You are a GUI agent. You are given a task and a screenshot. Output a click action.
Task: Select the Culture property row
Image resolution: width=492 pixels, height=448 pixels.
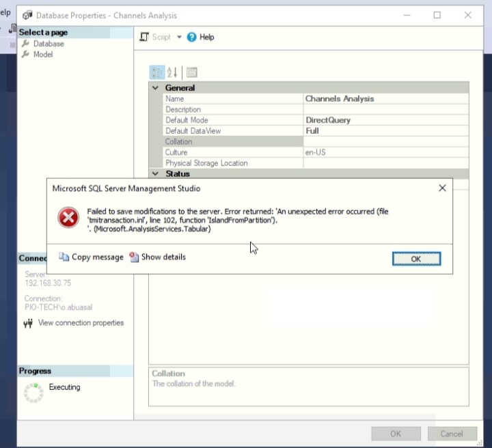click(316, 152)
